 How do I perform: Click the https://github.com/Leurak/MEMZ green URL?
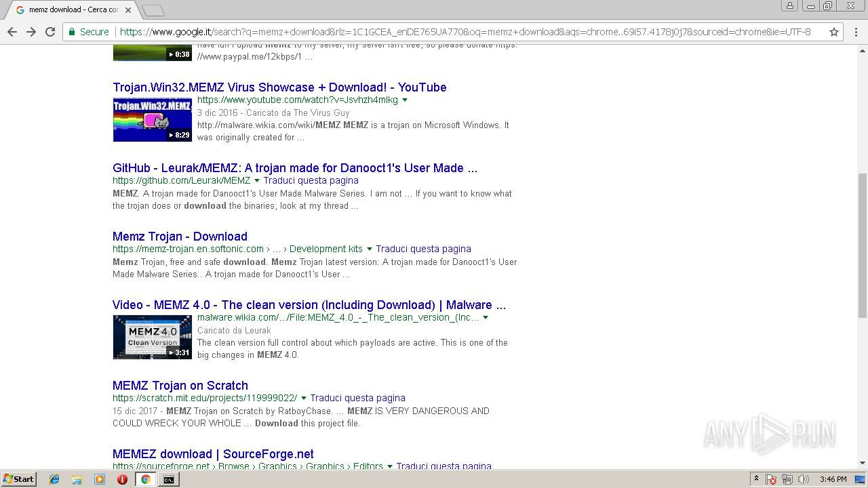point(181,181)
